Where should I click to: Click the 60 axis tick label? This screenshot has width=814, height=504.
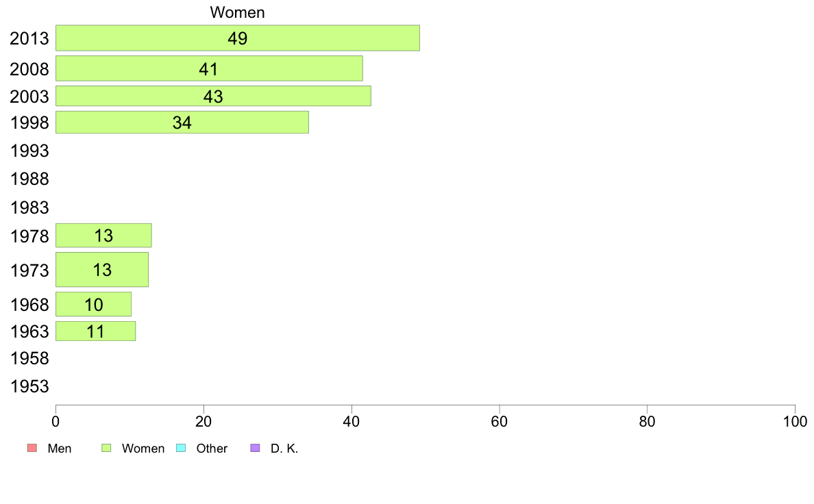click(500, 421)
